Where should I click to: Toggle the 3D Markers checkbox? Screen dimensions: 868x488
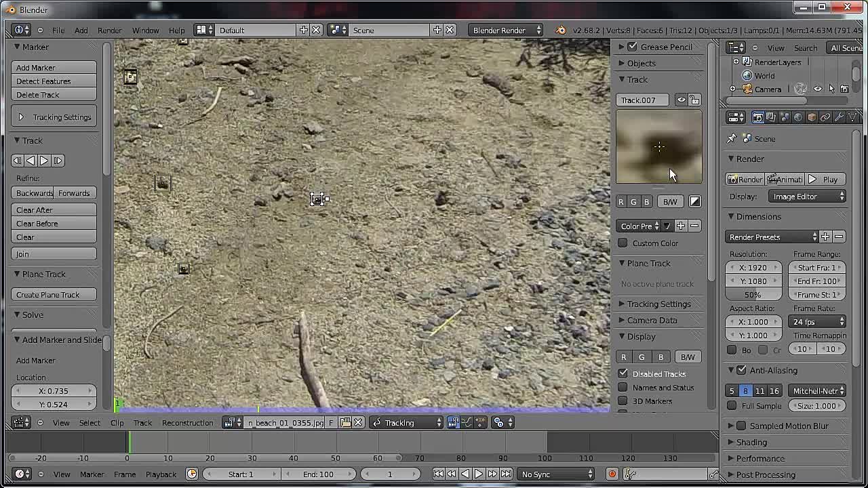pos(623,401)
